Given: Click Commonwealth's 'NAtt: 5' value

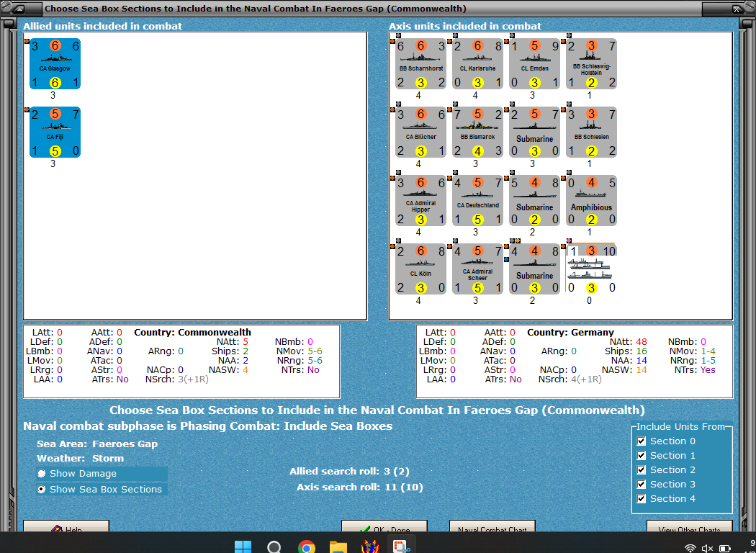Looking at the screenshot, I should 233,342.
